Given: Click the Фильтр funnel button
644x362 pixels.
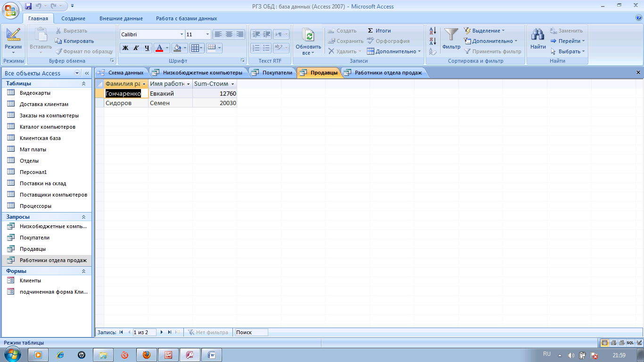Looking at the screenshot, I should pyautogui.click(x=451, y=39).
